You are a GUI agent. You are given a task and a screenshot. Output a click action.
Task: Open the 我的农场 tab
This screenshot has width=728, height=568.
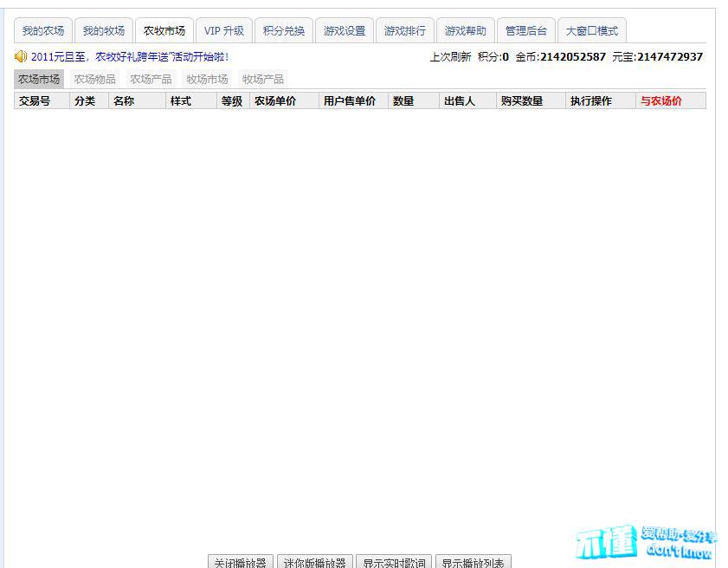tap(43, 31)
